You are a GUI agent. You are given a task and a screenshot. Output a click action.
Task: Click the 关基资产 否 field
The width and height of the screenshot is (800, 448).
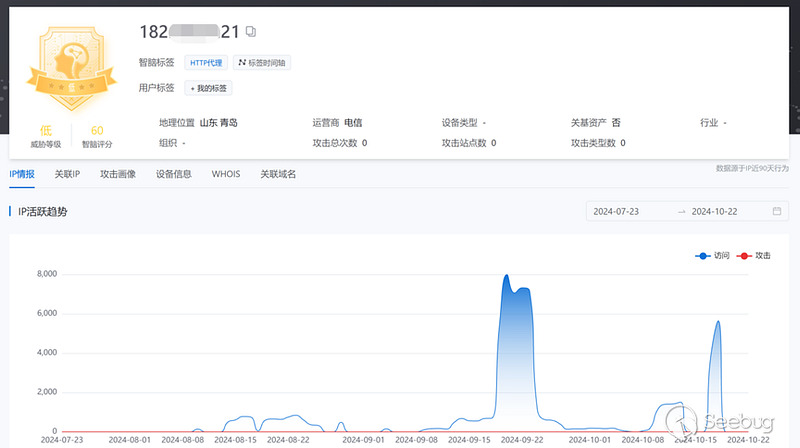click(x=595, y=123)
